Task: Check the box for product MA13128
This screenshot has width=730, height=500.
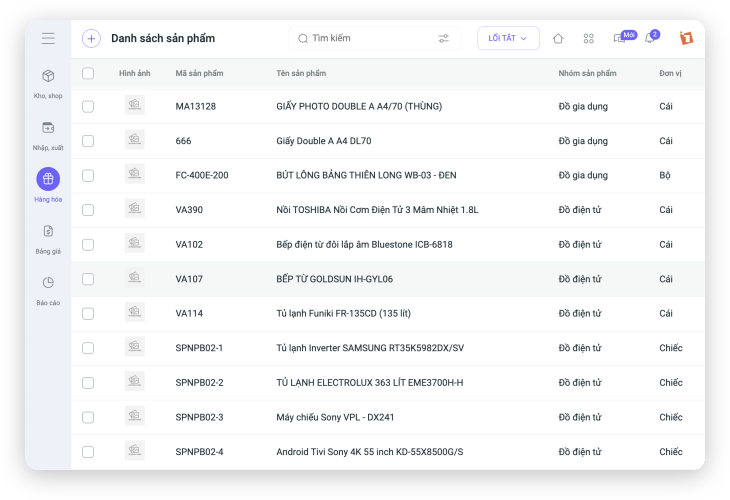Action: [x=88, y=106]
